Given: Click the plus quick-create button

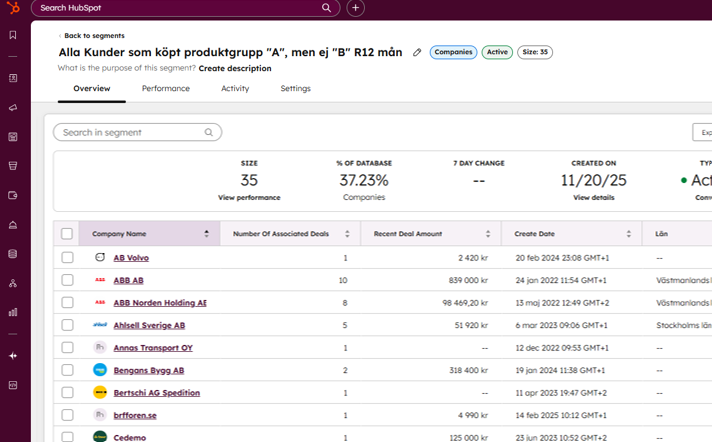Looking at the screenshot, I should click(x=356, y=8).
